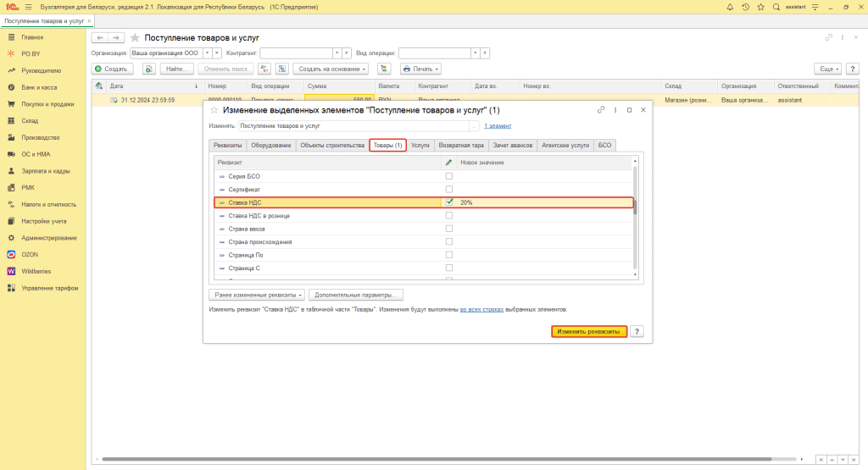Uncheck the Ставка НДС checkbox
This screenshot has height=470, width=868.
449,202
